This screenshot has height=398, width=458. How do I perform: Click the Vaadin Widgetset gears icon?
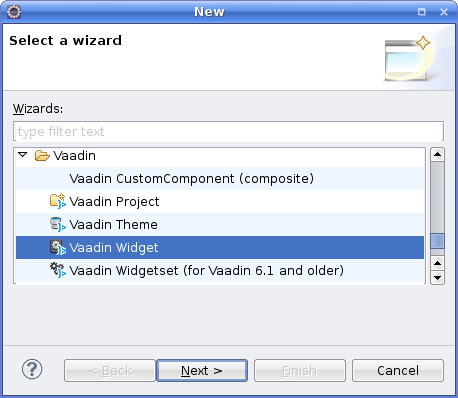[58, 270]
